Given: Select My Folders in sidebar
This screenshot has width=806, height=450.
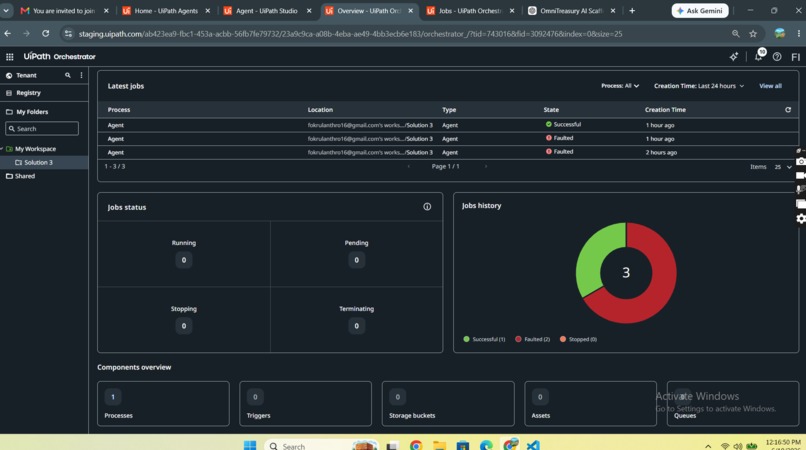Looking at the screenshot, I should pyautogui.click(x=32, y=112).
